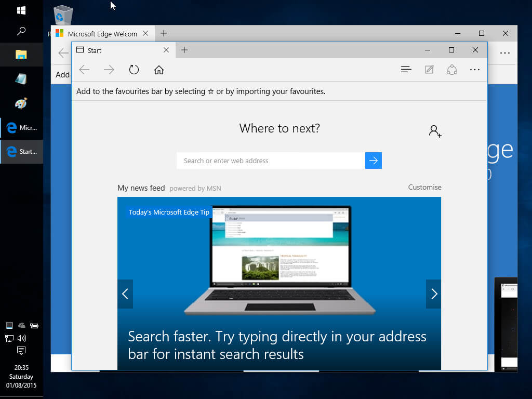Click the Where to next? heading

pyautogui.click(x=280, y=128)
